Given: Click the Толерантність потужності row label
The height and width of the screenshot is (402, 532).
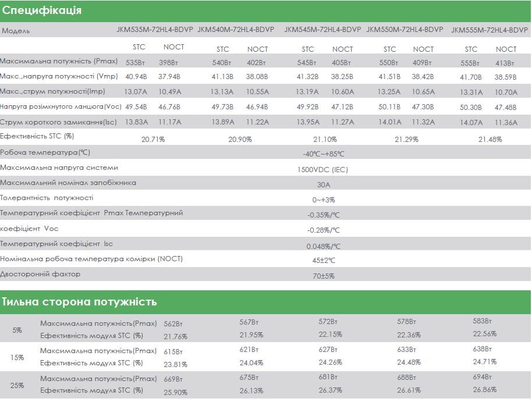Looking at the screenshot, I should click(x=47, y=198).
